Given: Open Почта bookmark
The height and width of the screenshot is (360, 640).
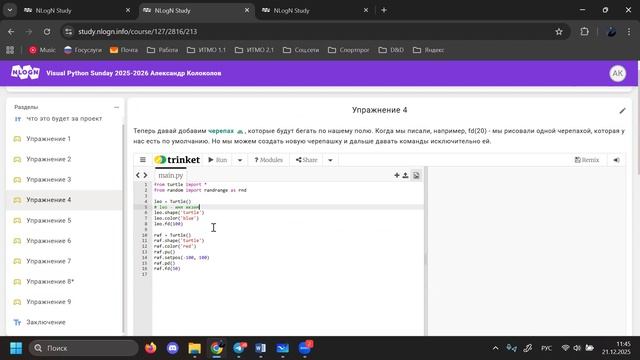Looking at the screenshot, I should pyautogui.click(x=124, y=50).
